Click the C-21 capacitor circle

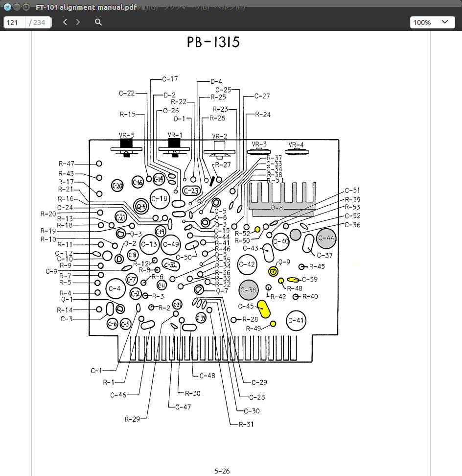coord(121,217)
